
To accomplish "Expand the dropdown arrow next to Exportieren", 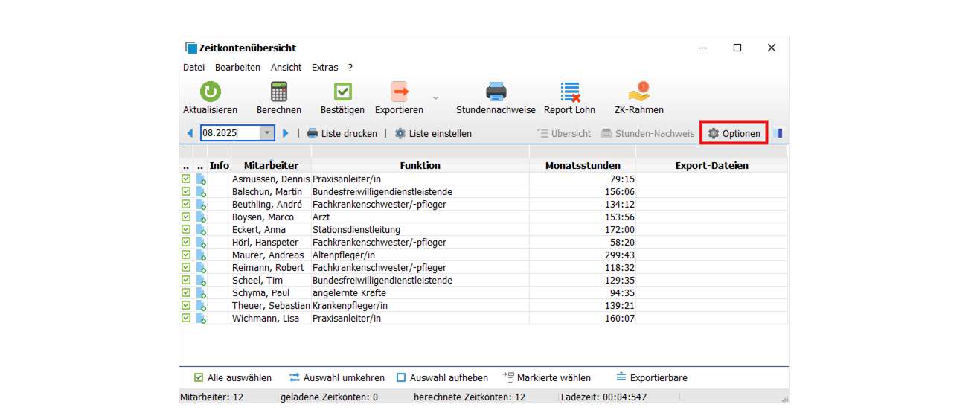I will tap(436, 97).
